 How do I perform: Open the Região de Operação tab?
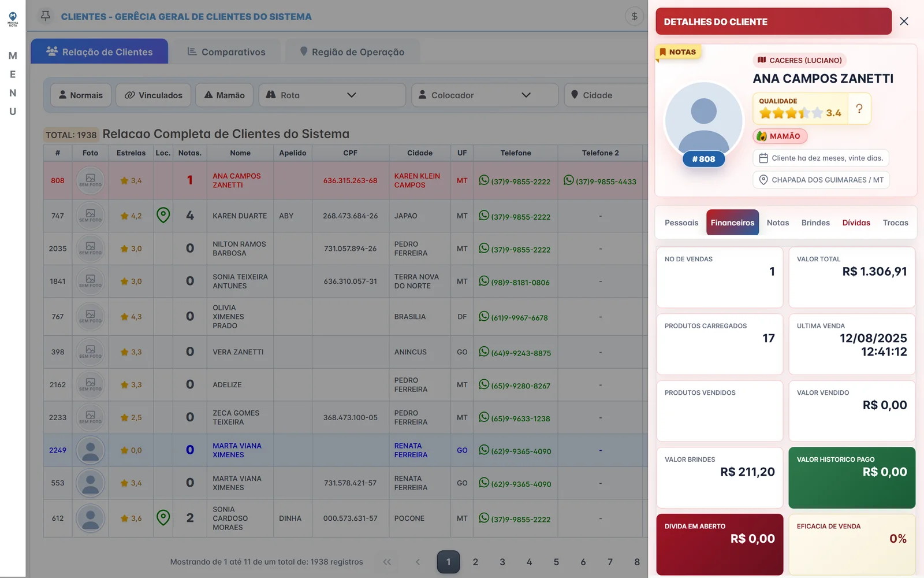[x=352, y=51]
